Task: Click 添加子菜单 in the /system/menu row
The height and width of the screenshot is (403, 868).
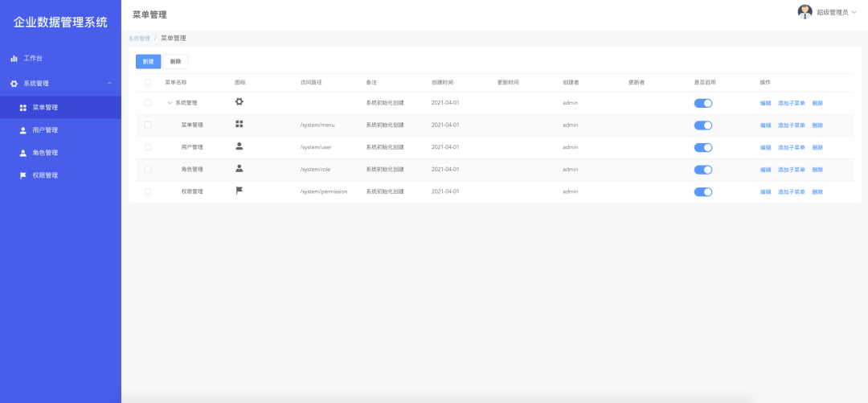Action: [x=792, y=125]
